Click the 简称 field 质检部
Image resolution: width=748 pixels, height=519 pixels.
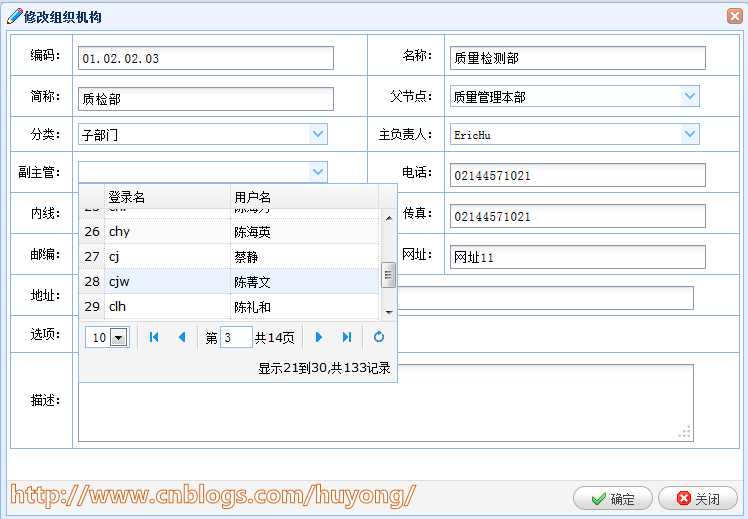[x=206, y=99]
